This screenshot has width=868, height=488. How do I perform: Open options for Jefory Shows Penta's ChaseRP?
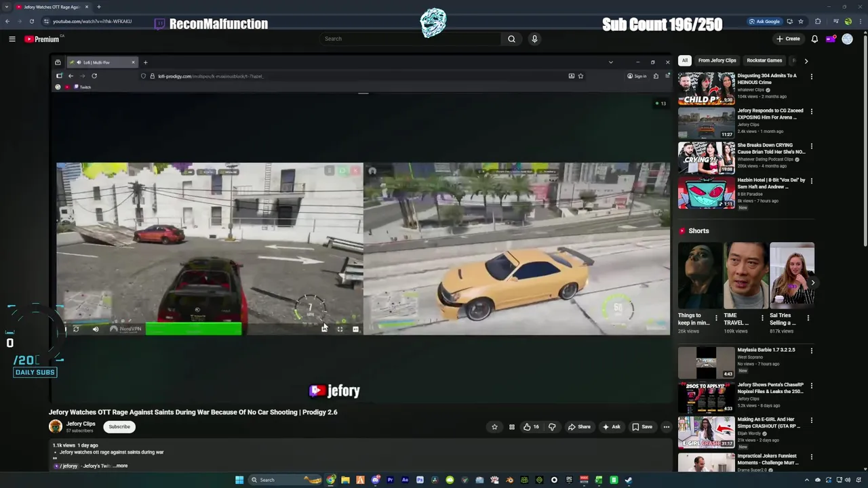pyautogui.click(x=811, y=386)
